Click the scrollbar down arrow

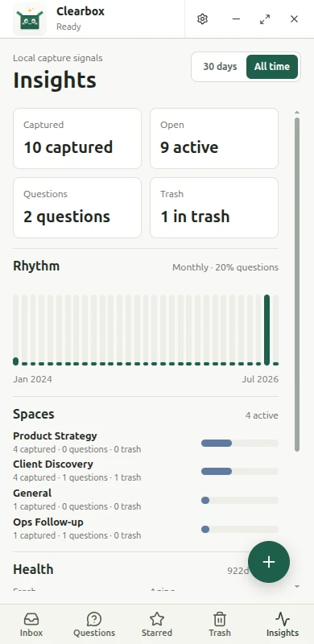pyautogui.click(x=297, y=587)
